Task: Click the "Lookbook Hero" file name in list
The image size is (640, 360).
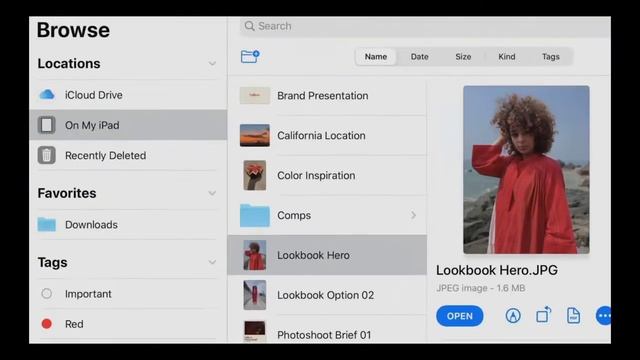Action: (x=313, y=255)
